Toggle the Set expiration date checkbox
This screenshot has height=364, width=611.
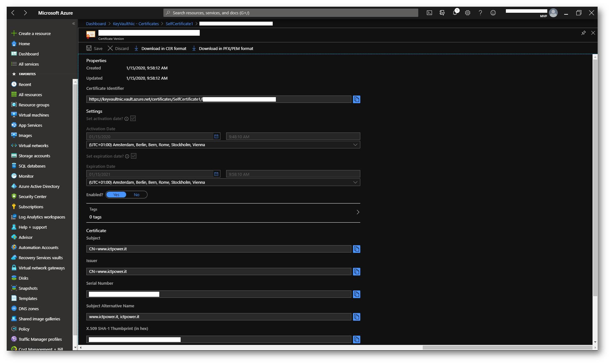[134, 156]
